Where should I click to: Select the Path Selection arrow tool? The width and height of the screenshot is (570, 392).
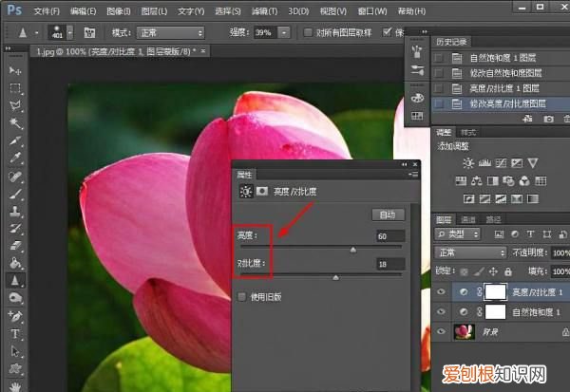15,351
